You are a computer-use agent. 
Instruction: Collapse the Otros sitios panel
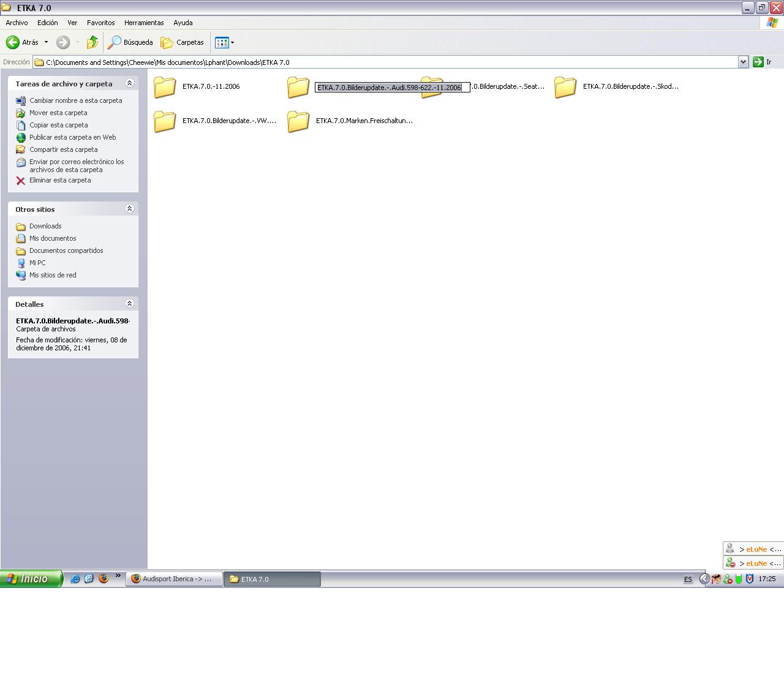click(x=129, y=209)
